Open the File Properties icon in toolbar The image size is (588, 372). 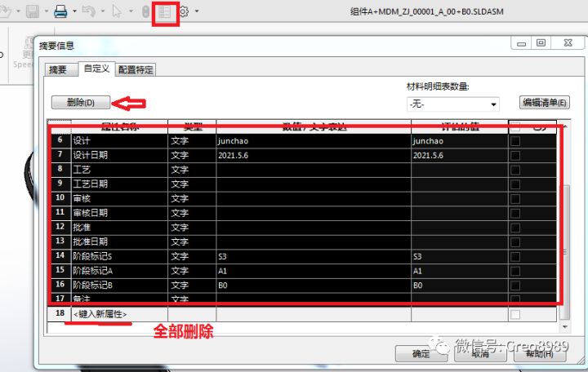165,12
